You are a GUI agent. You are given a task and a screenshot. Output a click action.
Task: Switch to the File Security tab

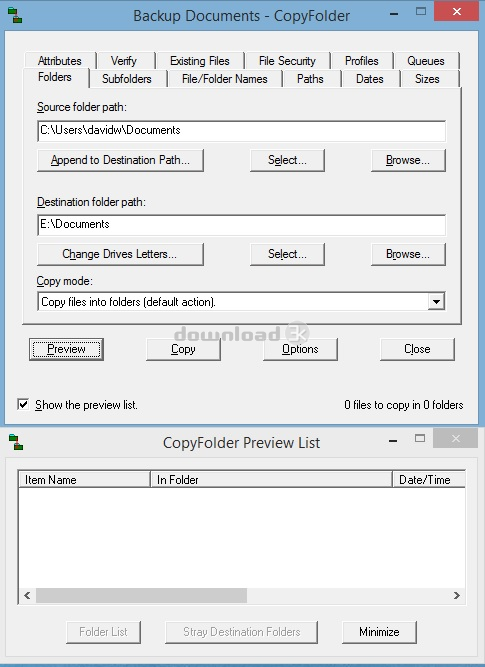click(287, 61)
